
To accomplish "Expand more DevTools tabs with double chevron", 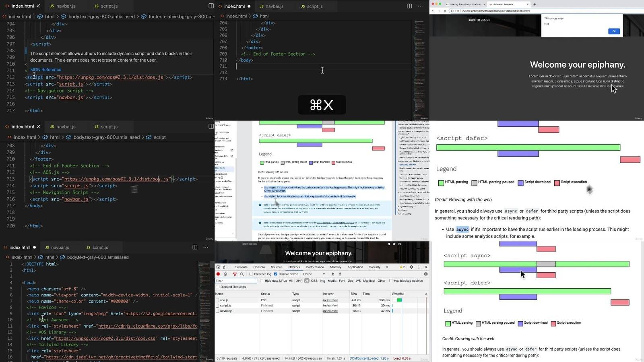I will (387, 267).
